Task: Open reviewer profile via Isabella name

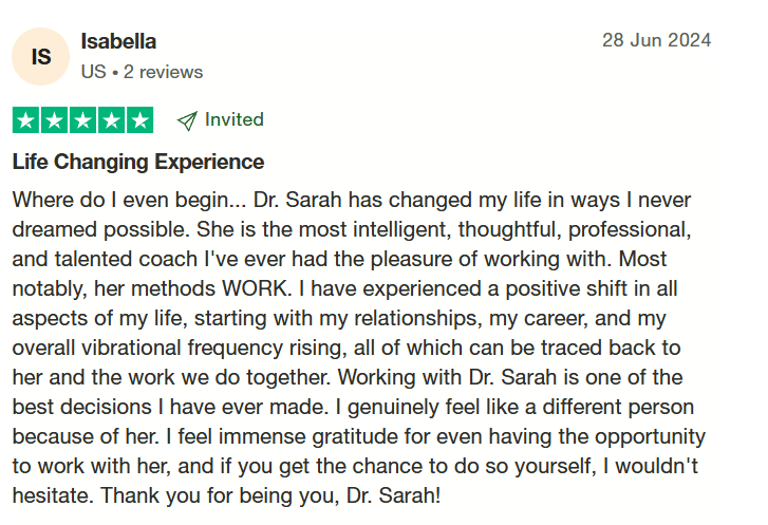Action: [119, 42]
